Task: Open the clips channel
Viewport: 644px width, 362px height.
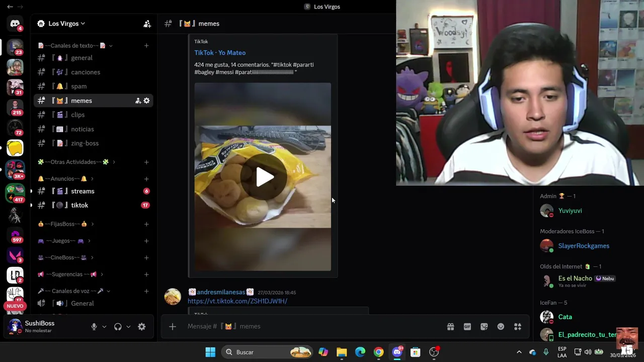Action: [x=93, y=115]
